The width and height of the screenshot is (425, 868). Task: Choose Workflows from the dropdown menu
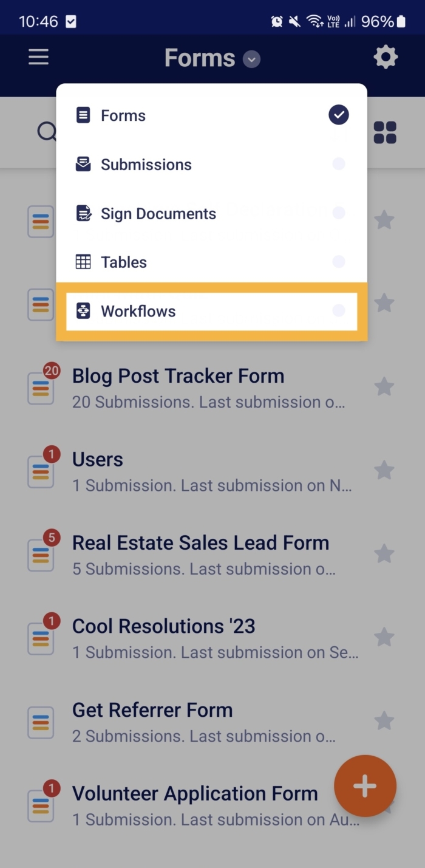point(138,312)
